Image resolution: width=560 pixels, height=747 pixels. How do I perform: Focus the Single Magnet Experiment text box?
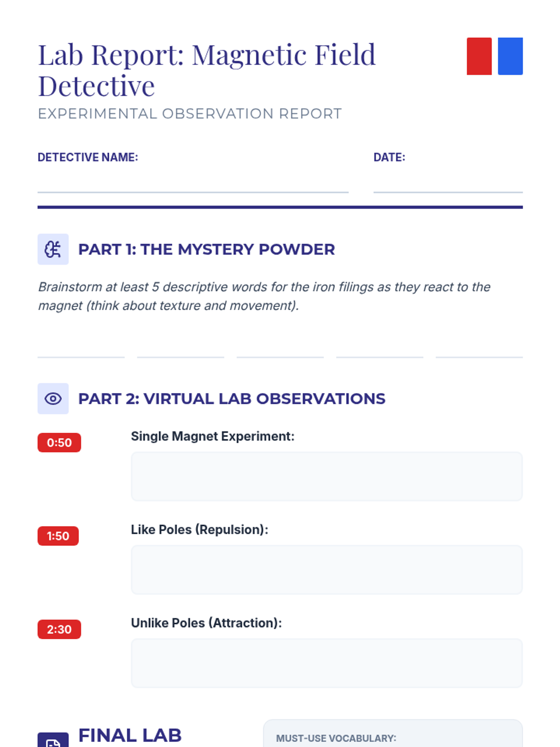click(327, 476)
